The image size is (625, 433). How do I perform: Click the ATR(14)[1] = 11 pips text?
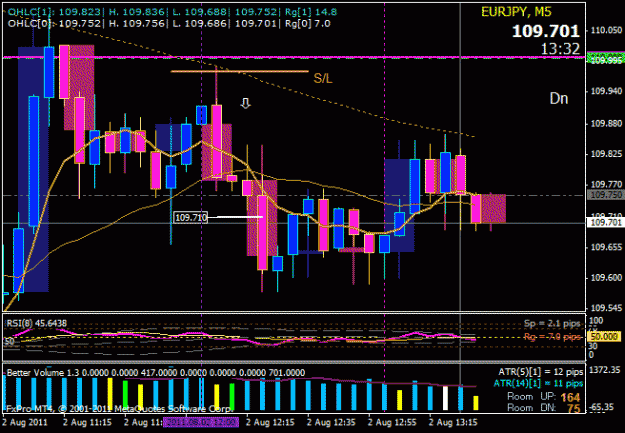coord(538,384)
